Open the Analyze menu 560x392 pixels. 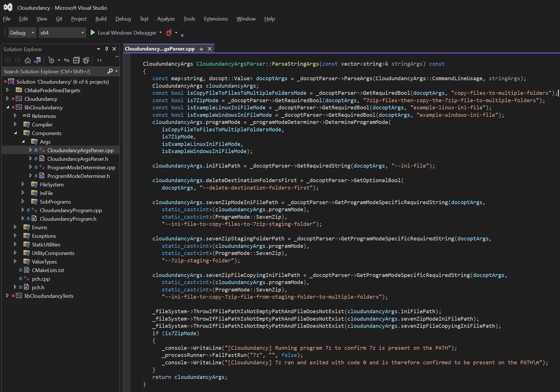tap(166, 19)
